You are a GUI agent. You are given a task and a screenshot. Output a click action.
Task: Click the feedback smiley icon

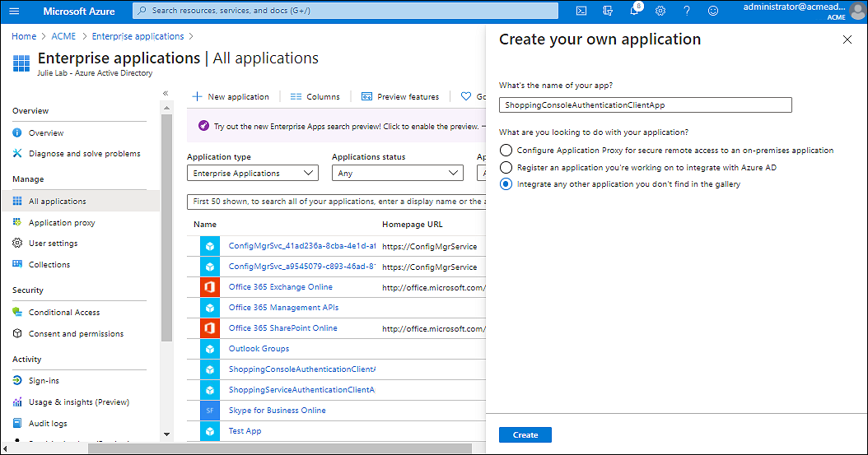(x=713, y=12)
